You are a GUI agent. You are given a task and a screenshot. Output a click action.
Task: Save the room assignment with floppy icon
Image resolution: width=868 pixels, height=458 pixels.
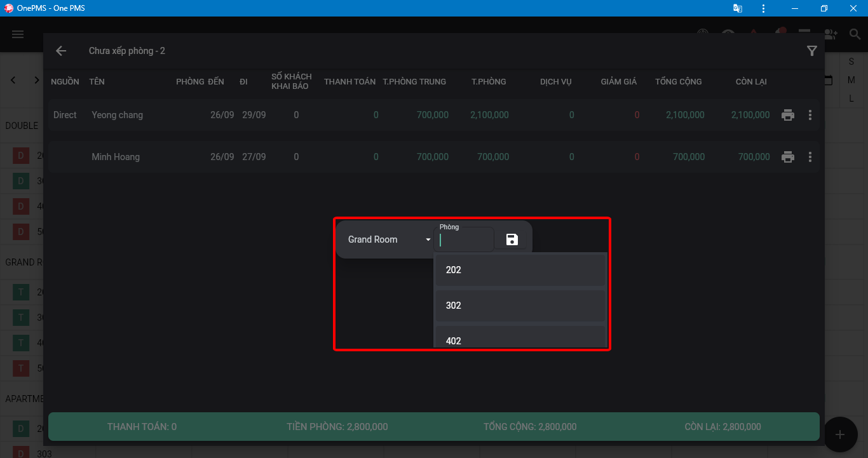point(512,239)
